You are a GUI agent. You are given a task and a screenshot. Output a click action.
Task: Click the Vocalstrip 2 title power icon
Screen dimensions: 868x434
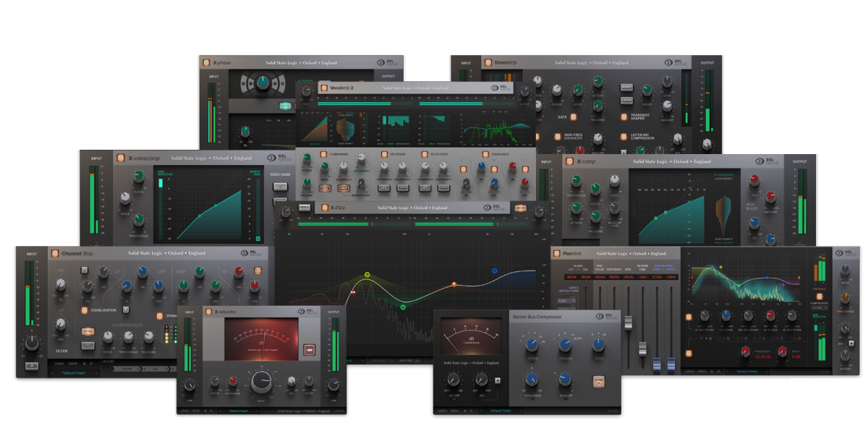point(323,88)
